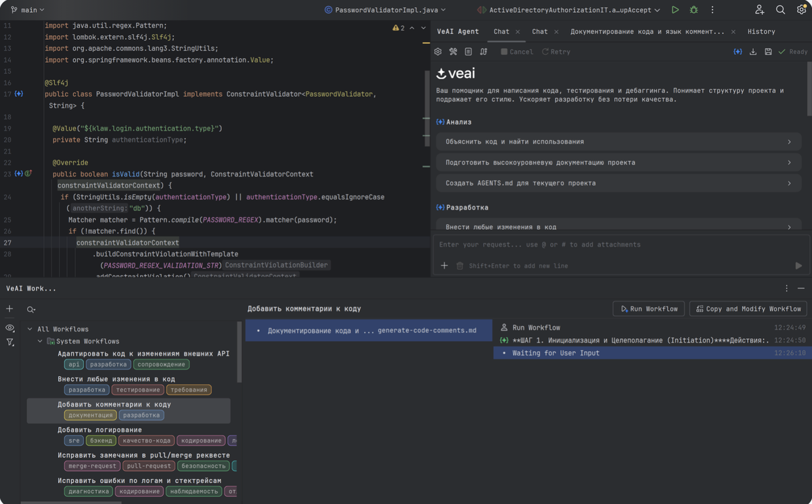
Task: Click the VeAI gutter icon at line 23
Action: pos(19,174)
